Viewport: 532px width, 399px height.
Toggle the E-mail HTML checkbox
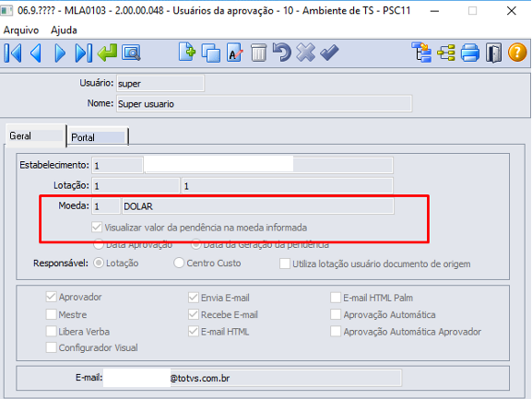point(194,331)
